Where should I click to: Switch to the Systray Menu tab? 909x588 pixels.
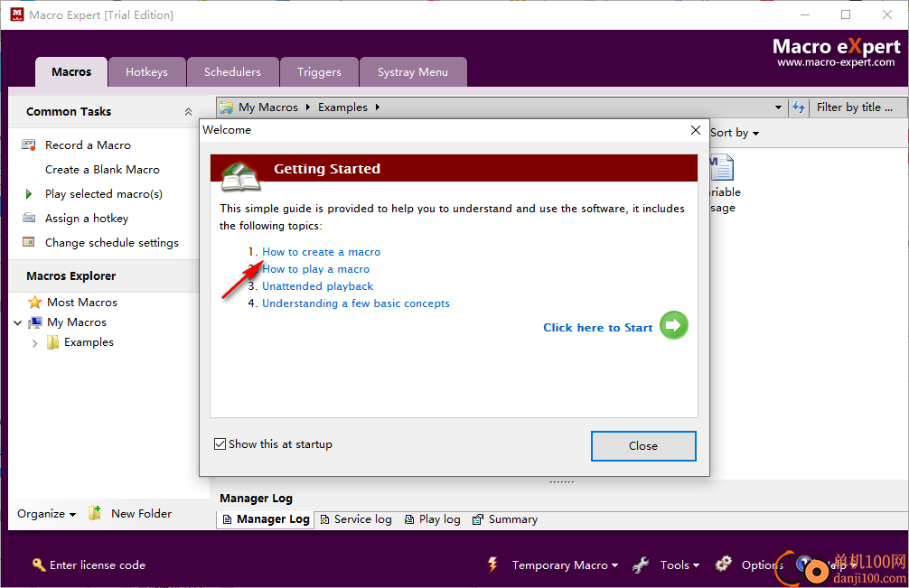(413, 72)
